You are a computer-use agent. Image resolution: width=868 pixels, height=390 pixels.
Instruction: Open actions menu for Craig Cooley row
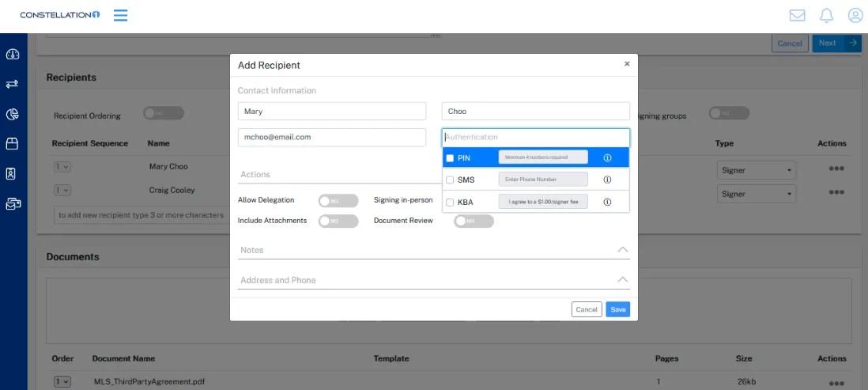pyautogui.click(x=836, y=191)
